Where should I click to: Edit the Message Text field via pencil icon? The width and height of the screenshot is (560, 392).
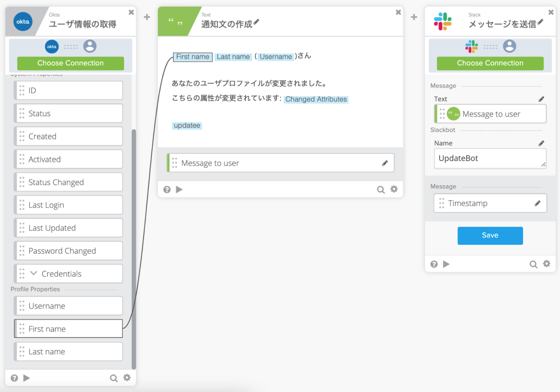541,98
